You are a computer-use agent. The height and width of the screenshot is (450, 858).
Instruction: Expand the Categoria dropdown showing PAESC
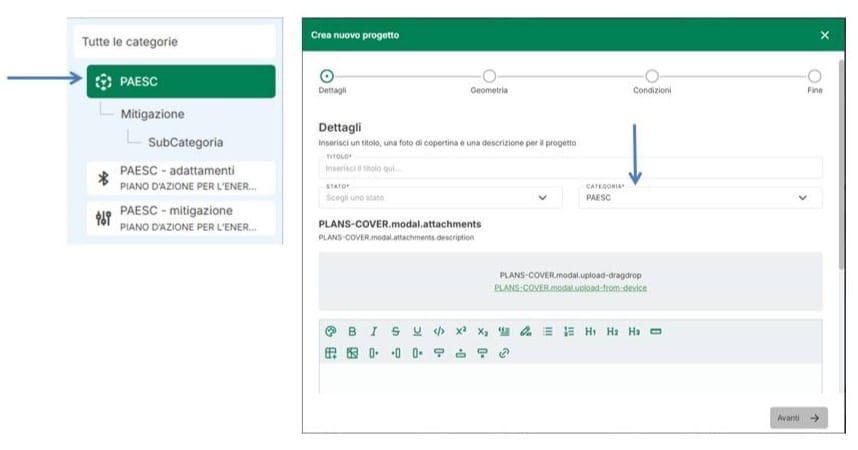pyautogui.click(x=700, y=198)
